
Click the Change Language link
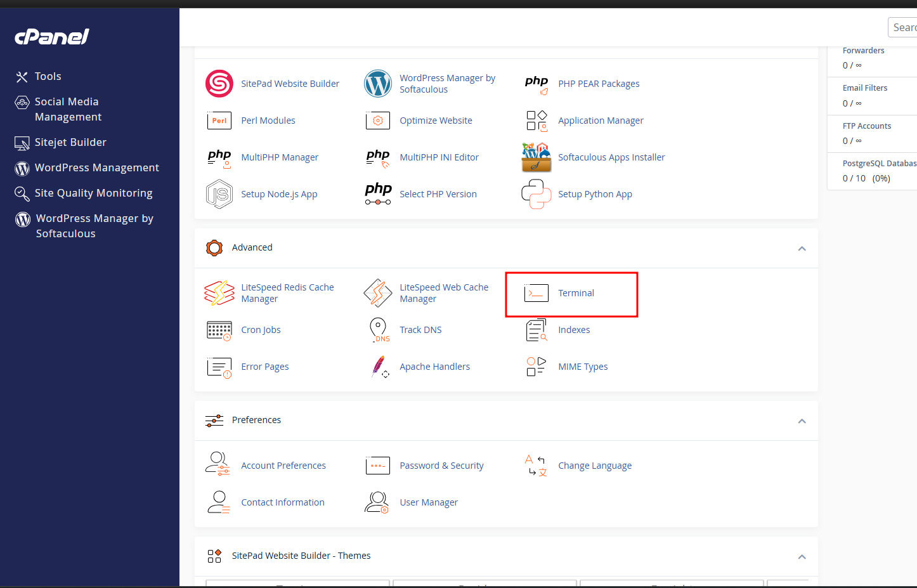tap(595, 466)
